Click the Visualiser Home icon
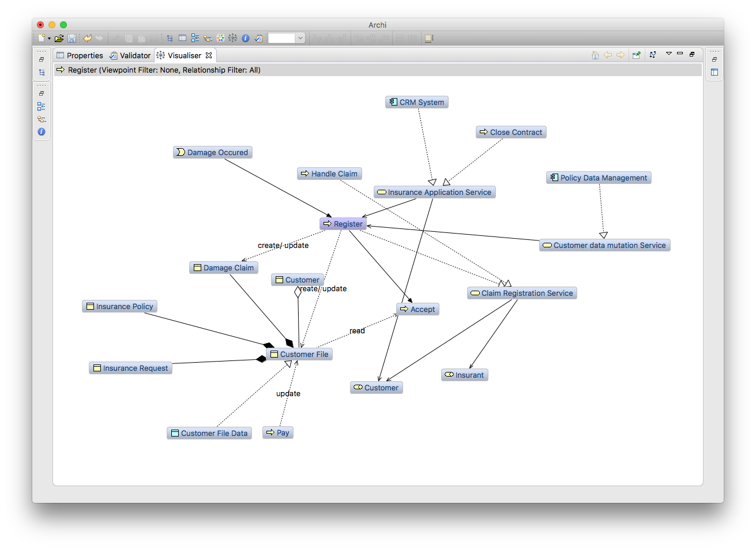756x549 pixels. 595,55
